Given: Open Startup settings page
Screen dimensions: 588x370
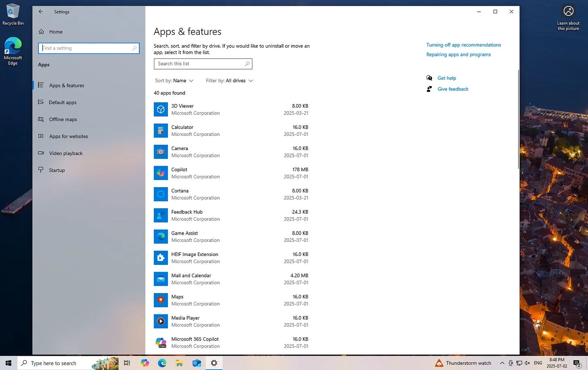Looking at the screenshot, I should pyautogui.click(x=89, y=170).
